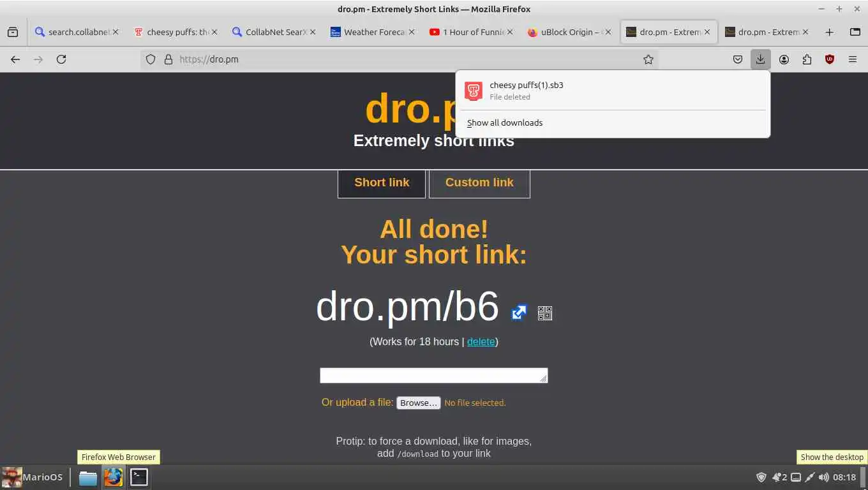Show QR code for dro.pm/b6
Viewport: 868px width, 490px height.
(x=544, y=313)
